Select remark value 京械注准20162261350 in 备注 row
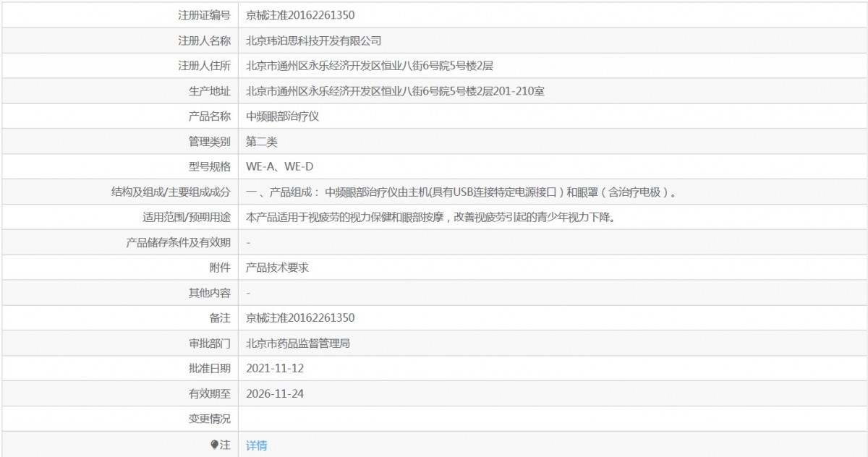This screenshot has width=868, height=457. [300, 318]
